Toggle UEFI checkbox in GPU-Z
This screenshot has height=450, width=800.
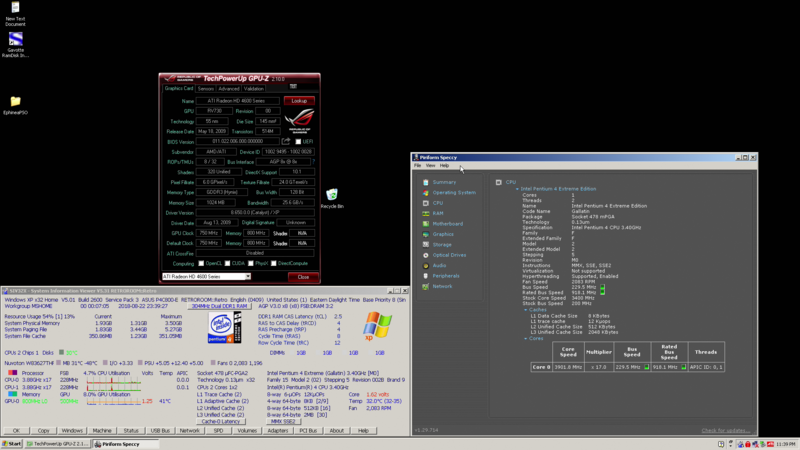pyautogui.click(x=298, y=142)
